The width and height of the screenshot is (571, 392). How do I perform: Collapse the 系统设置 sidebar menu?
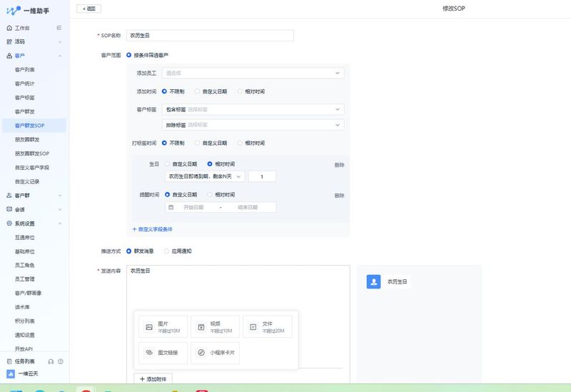click(x=60, y=223)
